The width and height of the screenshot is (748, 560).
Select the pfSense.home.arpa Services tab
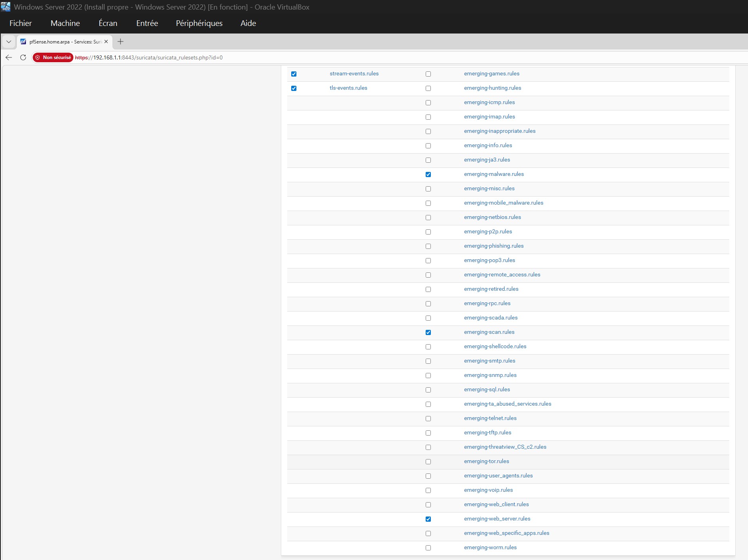pos(65,41)
